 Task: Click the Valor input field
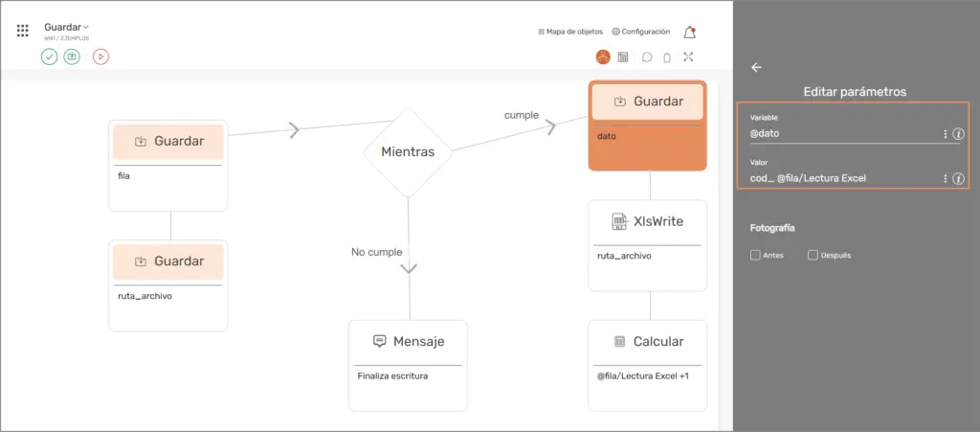[x=842, y=178]
